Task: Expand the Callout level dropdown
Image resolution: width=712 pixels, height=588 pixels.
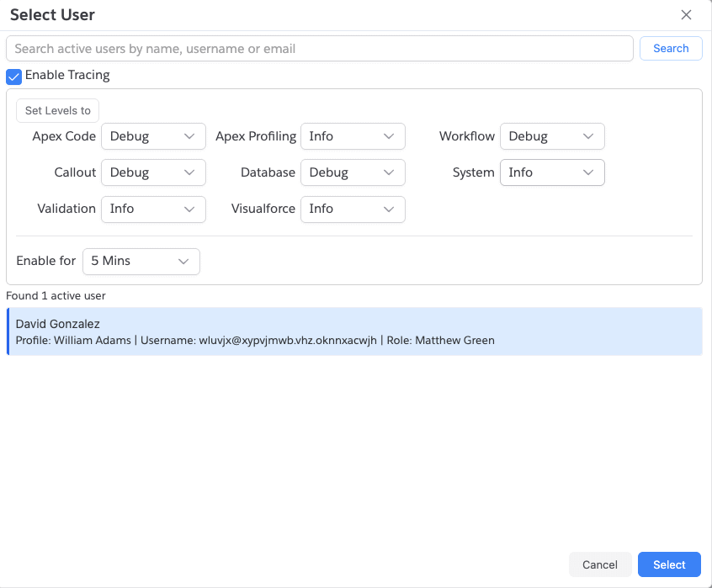Action: pyautogui.click(x=153, y=172)
